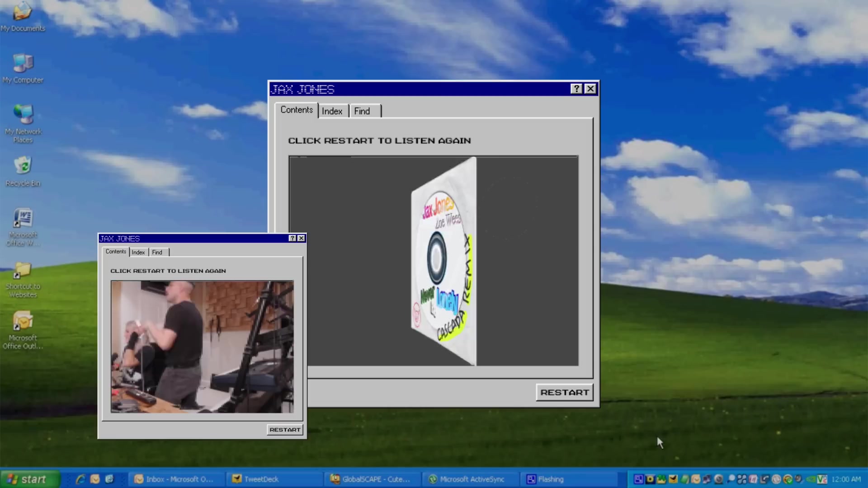The image size is (868, 488).
Task: Click the four-dots blue tray icon
Action: click(x=742, y=479)
